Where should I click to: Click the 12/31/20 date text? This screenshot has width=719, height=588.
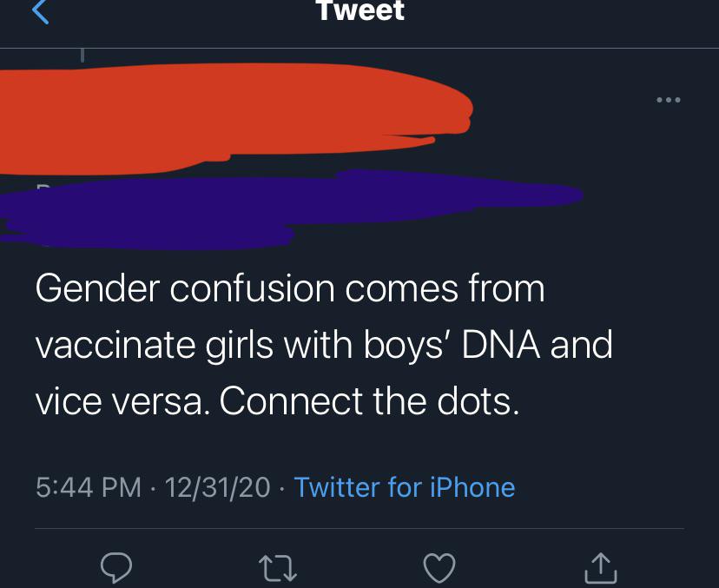[217, 486]
